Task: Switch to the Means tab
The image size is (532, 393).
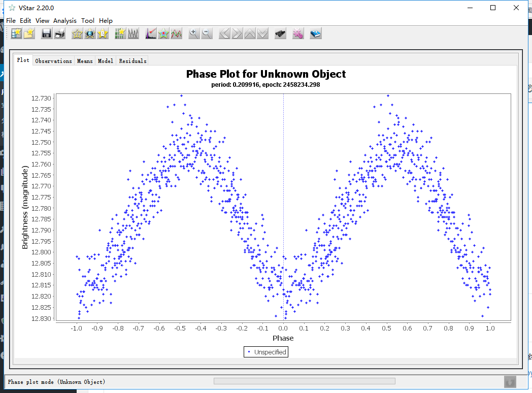Action: 85,61
